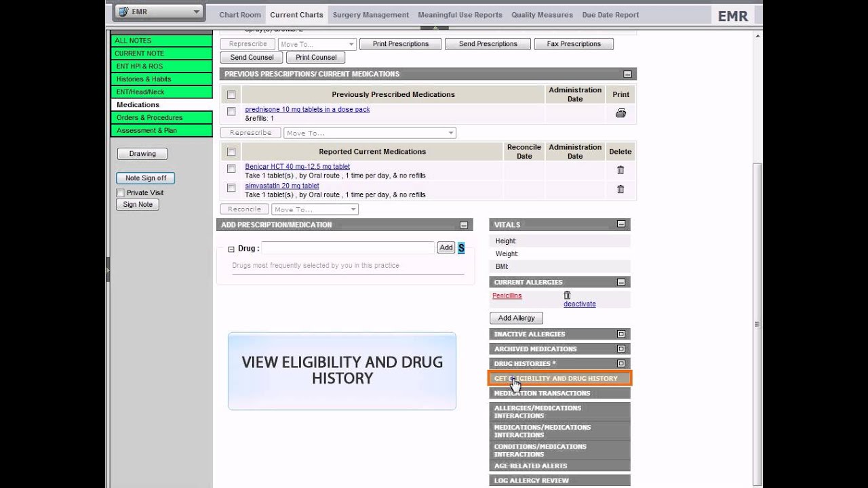Viewport: 868px width, 488px height.
Task: Click the Note Sign off button
Action: click(146, 178)
